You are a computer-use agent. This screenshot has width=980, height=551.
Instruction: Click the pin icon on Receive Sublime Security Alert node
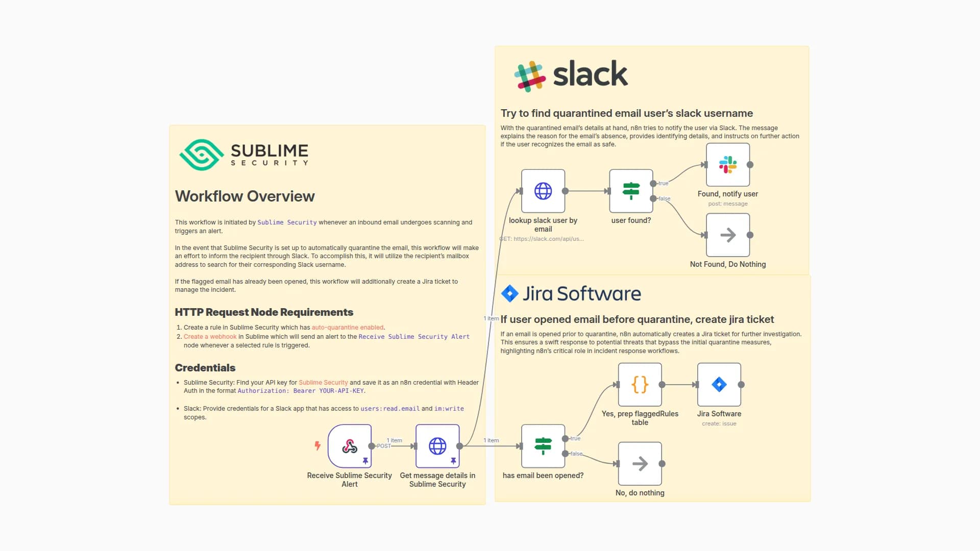(365, 461)
